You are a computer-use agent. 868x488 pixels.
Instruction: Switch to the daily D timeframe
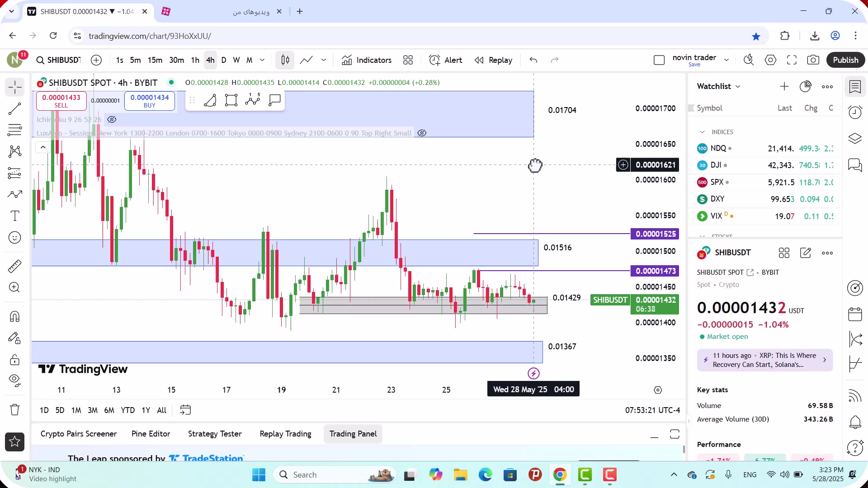[224, 60]
